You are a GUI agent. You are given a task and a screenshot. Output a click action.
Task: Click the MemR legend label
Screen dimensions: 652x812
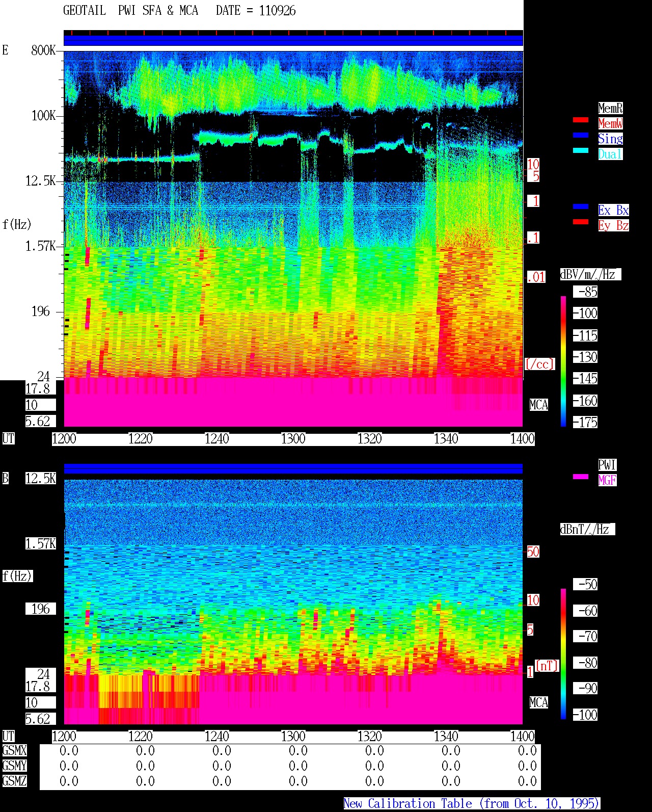[610, 108]
